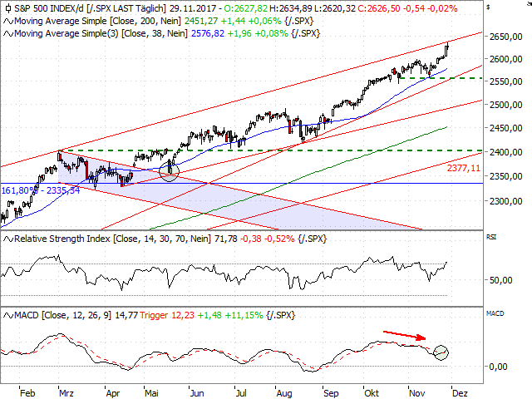532x399 pixels.
Task: Click the 50,00 level on the RSI axis
Action: click(x=500, y=280)
